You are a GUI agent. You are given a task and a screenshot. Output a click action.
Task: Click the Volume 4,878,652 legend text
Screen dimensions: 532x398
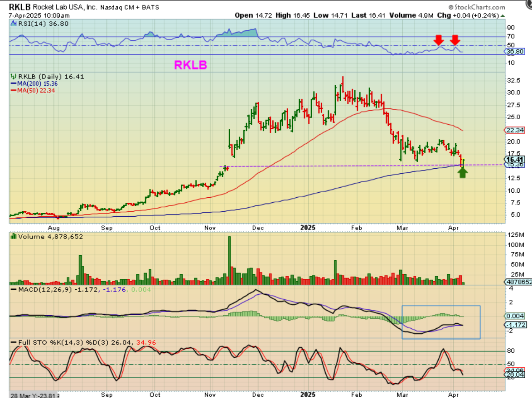(50, 237)
